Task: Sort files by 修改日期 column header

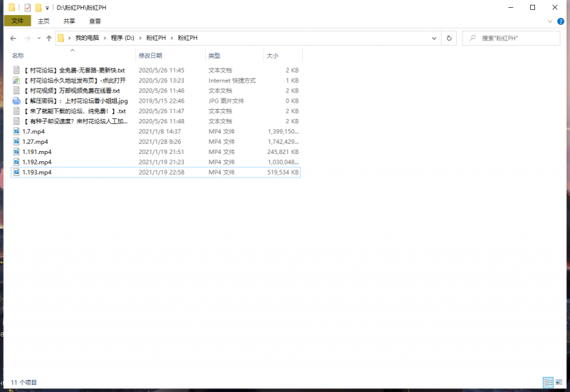Action: [150, 56]
